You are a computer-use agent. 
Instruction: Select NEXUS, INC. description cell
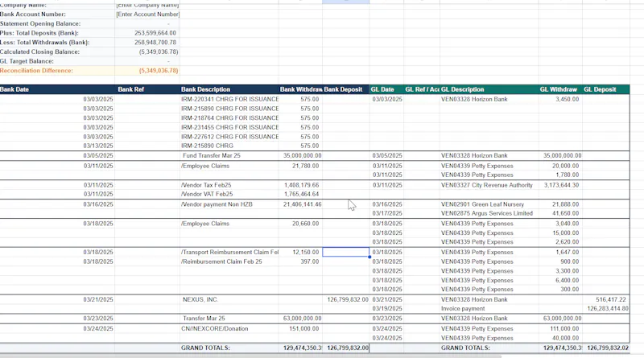click(229, 300)
